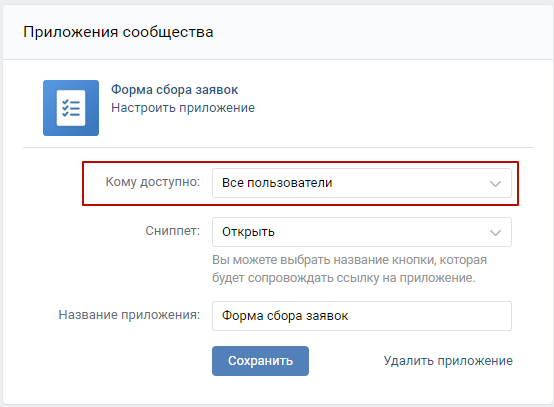Click the 'Кому доступно:' label
Image resolution: width=554 pixels, height=407 pixels.
point(153,182)
